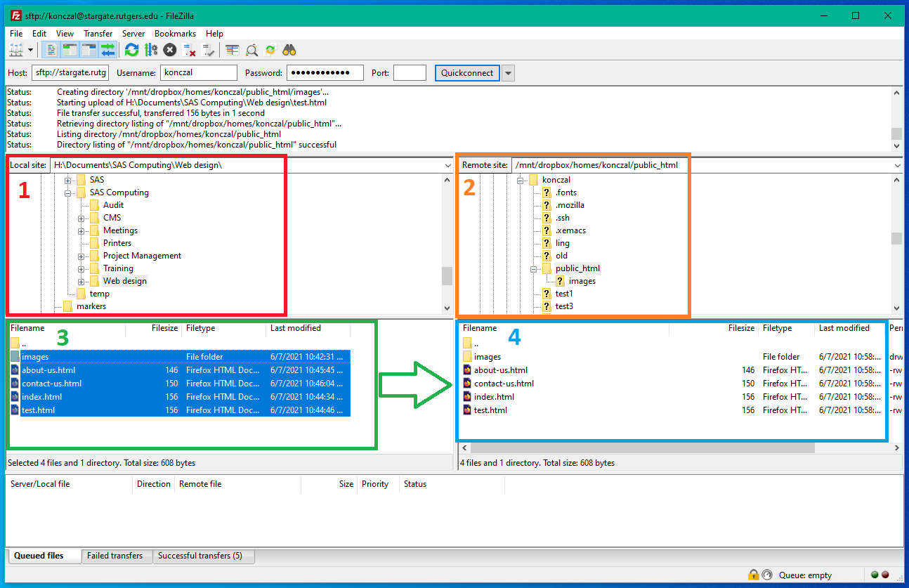This screenshot has width=909, height=588.
Task: Open the Local site path dropdown
Action: (x=448, y=166)
